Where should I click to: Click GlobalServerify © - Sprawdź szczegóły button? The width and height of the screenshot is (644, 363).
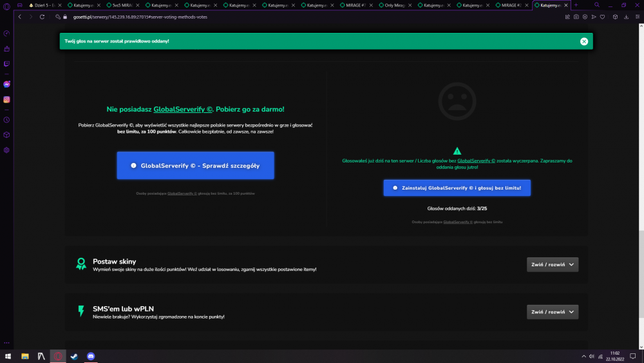pos(196,165)
